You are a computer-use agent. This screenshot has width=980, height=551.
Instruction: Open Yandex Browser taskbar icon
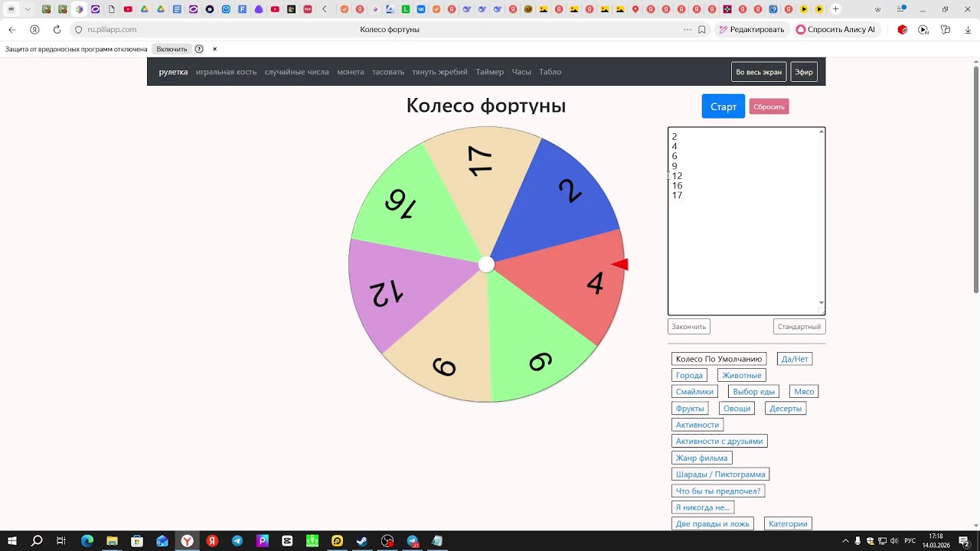(187, 541)
